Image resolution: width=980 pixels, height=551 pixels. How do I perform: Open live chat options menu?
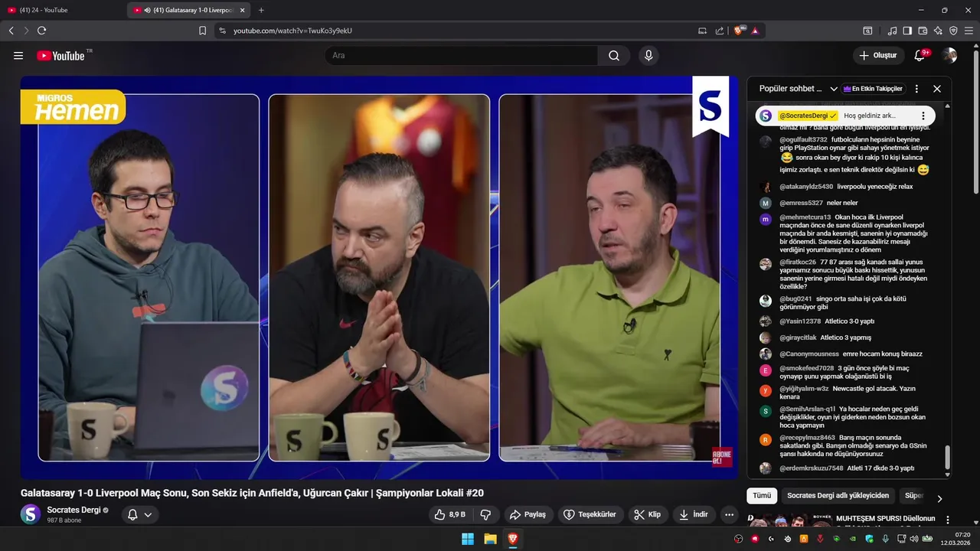(916, 89)
